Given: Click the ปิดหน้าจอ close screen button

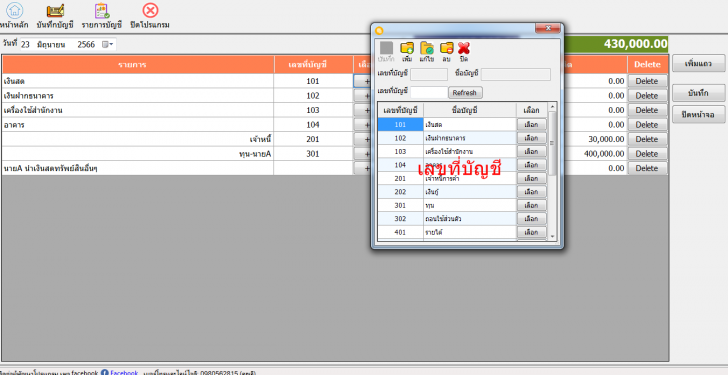Looking at the screenshot, I should coord(698,114).
